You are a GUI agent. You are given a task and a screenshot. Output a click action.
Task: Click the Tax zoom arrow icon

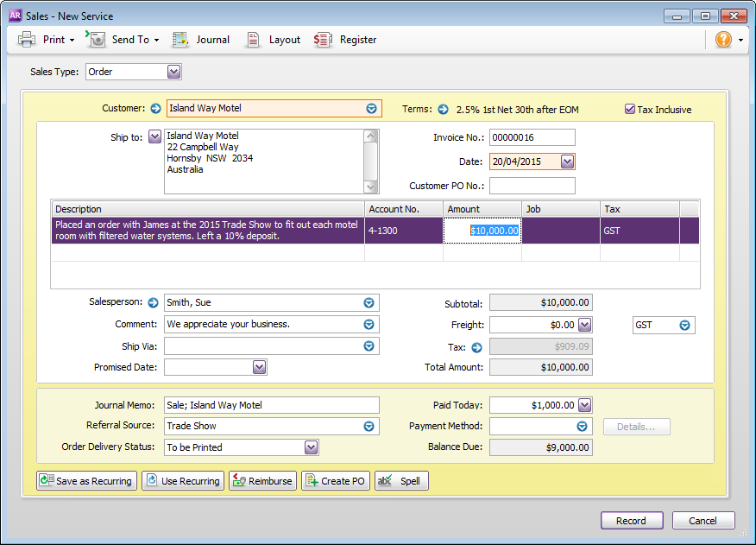[x=476, y=347]
